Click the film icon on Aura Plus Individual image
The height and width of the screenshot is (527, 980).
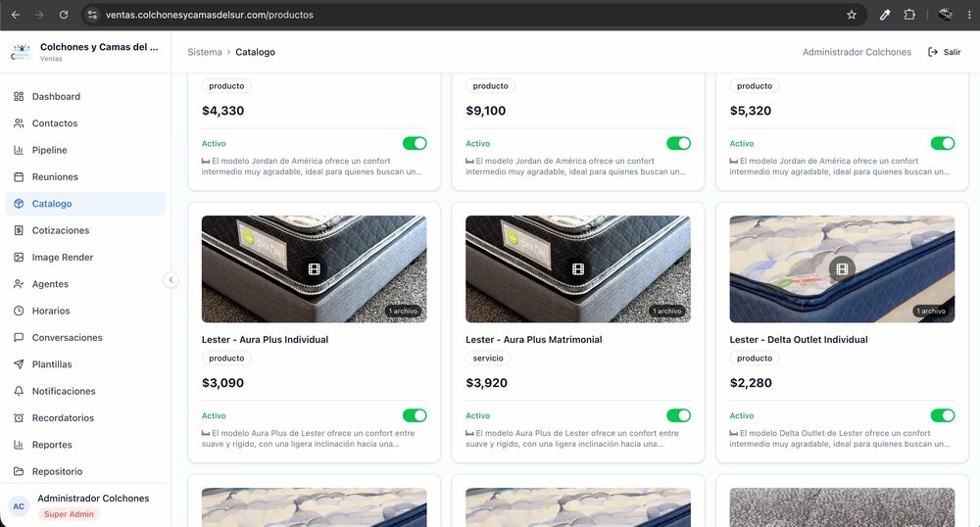click(x=314, y=269)
